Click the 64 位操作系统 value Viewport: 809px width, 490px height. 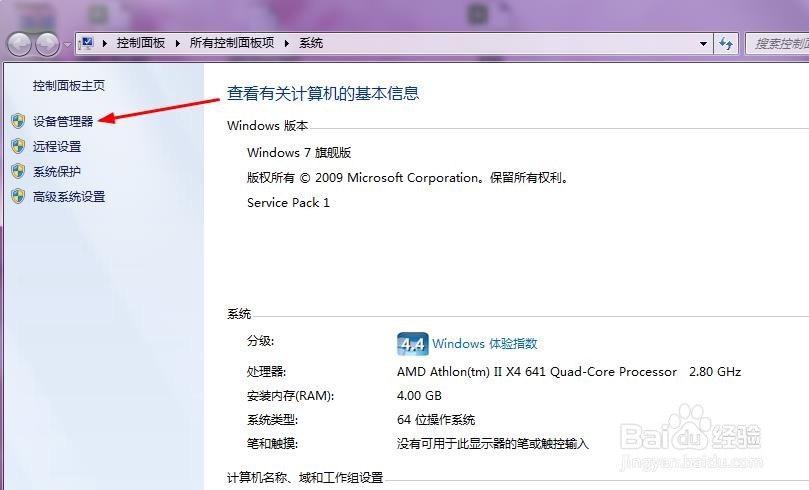[x=435, y=419]
